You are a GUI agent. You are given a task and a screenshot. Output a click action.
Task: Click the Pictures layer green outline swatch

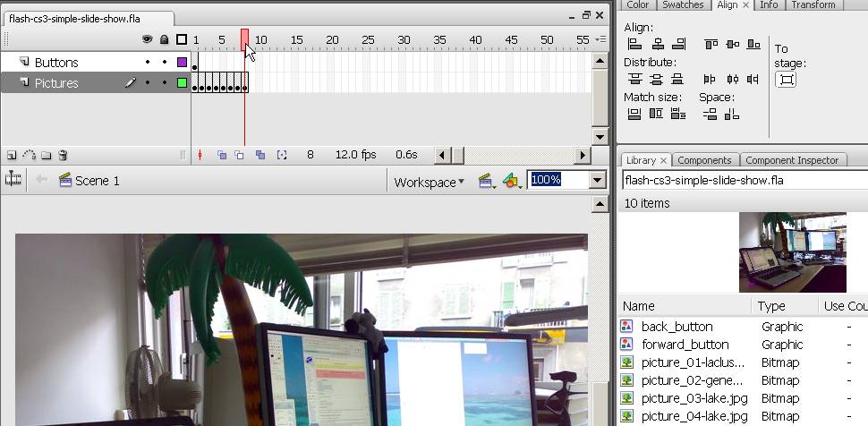click(182, 83)
